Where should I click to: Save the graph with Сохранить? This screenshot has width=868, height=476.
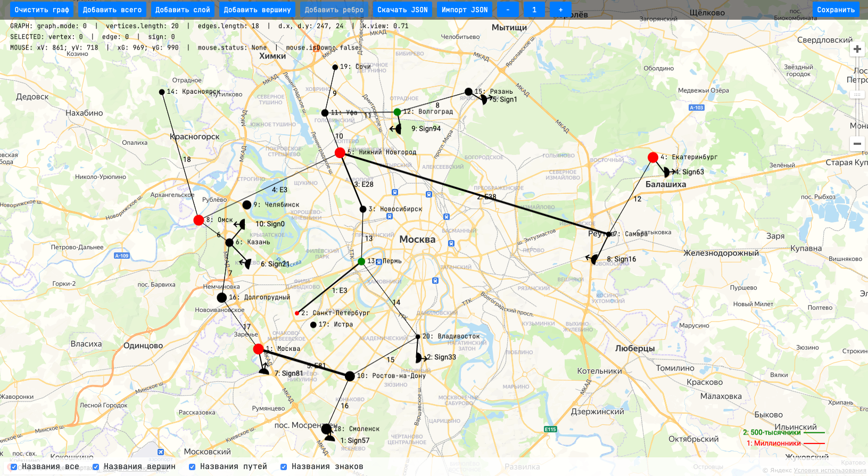pos(836,10)
